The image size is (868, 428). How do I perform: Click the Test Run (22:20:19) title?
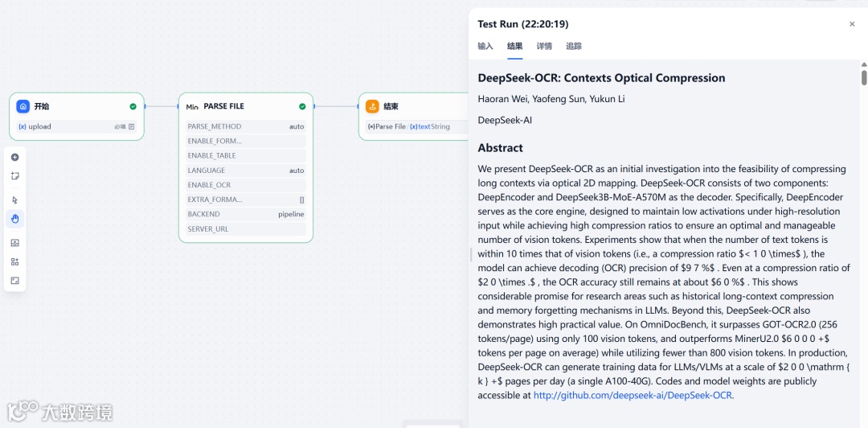(x=522, y=24)
